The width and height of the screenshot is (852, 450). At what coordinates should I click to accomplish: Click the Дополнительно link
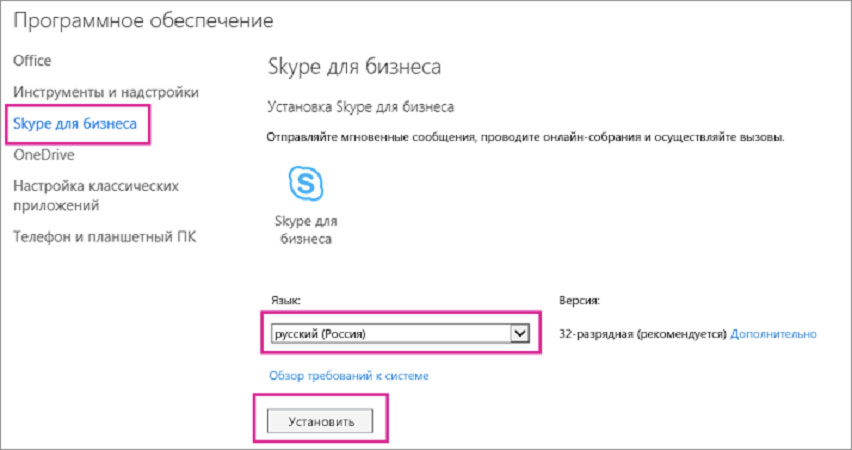(x=773, y=334)
